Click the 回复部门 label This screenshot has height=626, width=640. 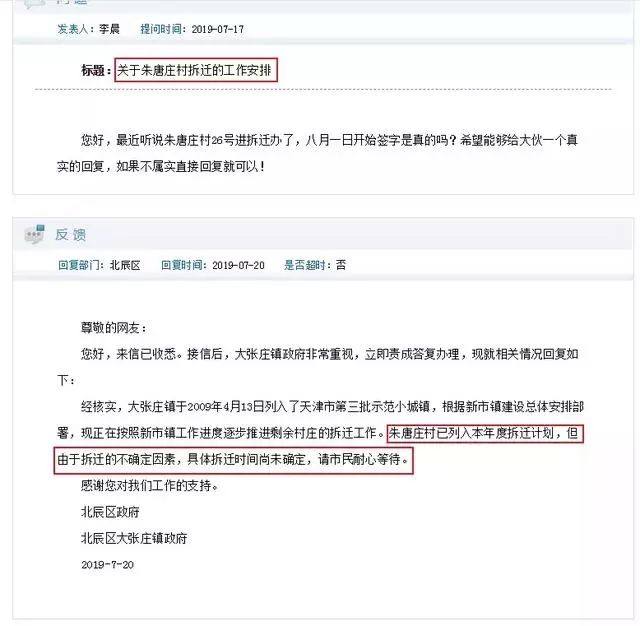coord(78,265)
